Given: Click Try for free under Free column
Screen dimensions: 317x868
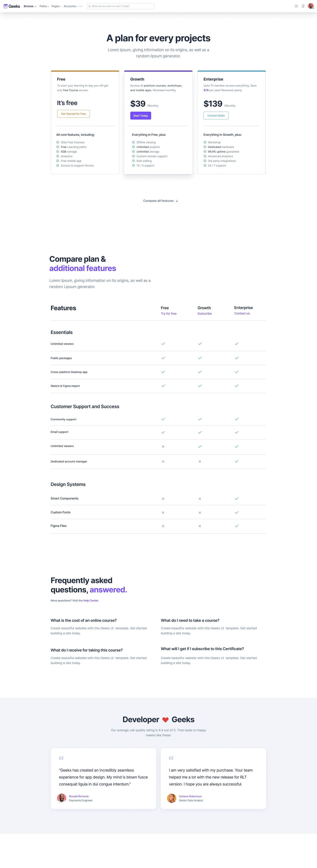Looking at the screenshot, I should pos(168,313).
